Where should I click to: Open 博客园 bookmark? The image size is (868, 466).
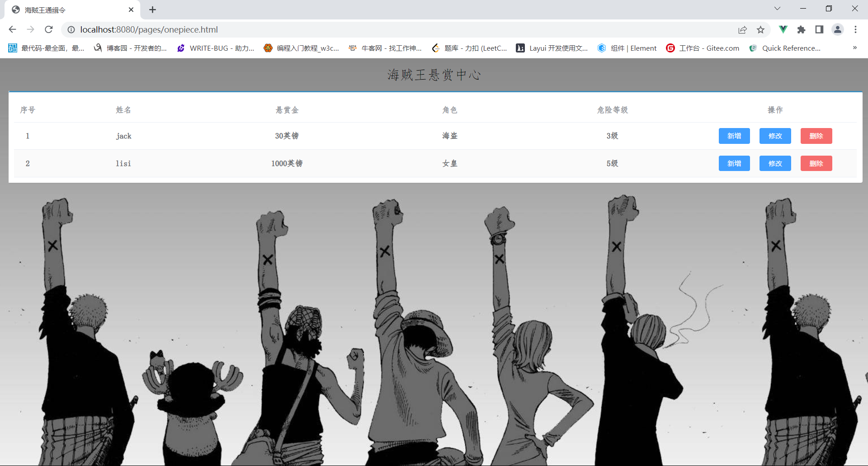tap(130, 48)
